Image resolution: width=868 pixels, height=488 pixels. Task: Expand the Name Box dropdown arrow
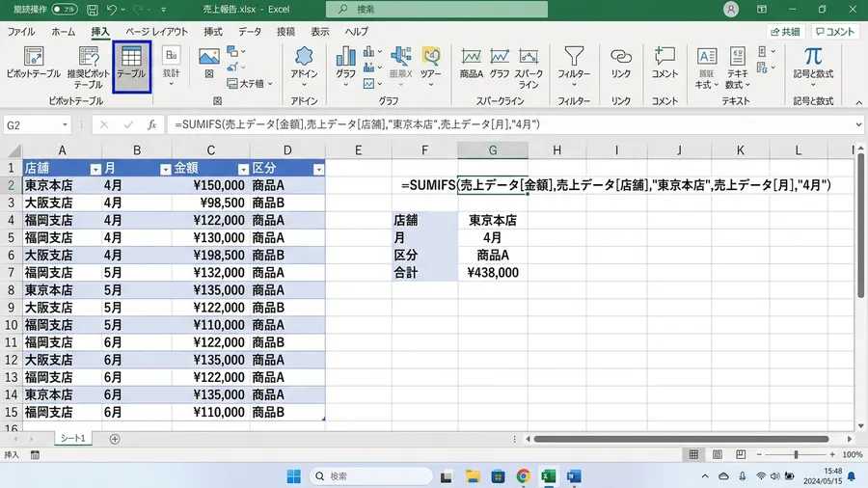point(65,125)
